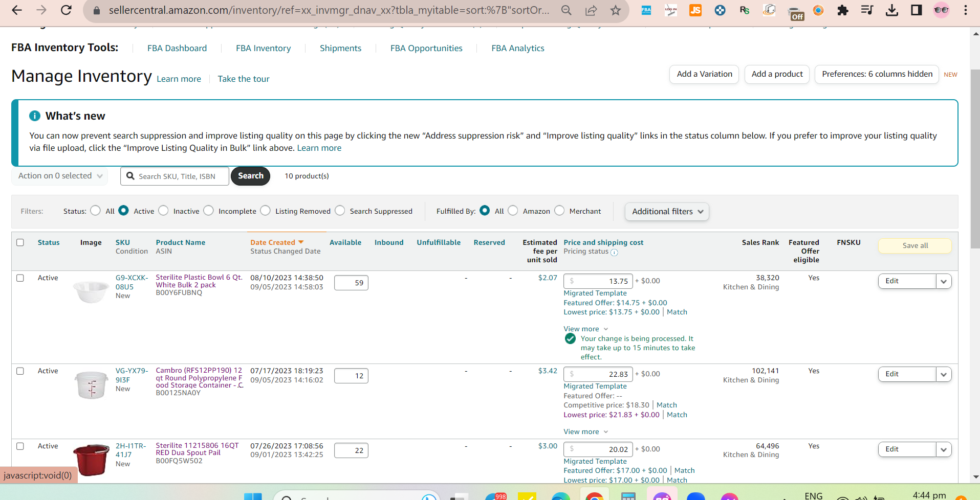
Task: Select the Listing Removed status filter
Action: coord(265,211)
